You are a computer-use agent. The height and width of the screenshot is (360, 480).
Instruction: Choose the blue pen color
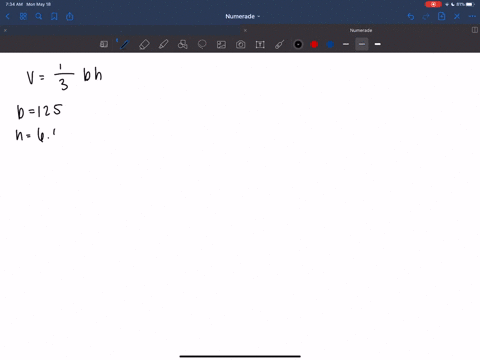point(330,44)
